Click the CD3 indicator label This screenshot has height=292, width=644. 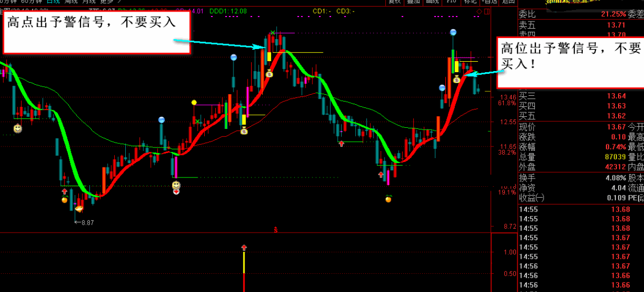click(x=345, y=11)
